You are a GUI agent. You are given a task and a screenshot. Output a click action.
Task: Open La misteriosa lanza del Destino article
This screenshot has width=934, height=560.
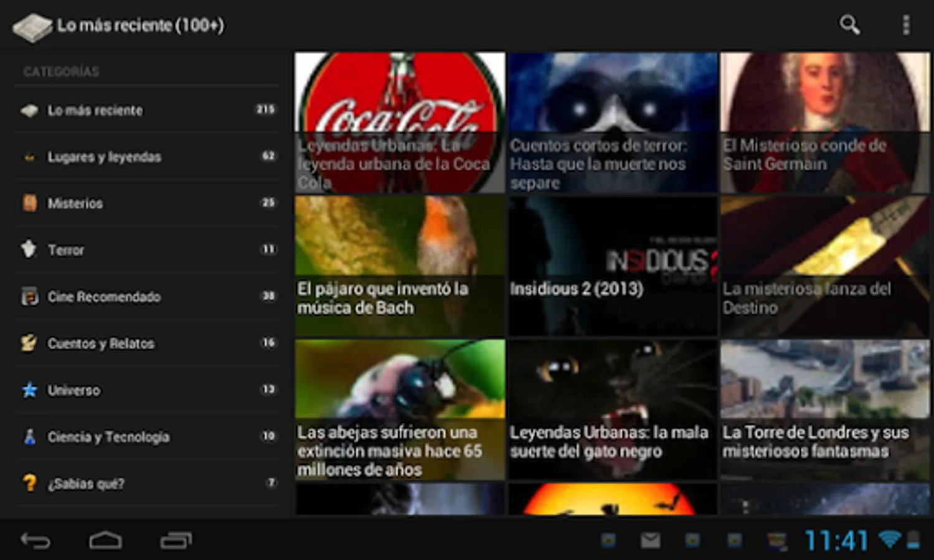coord(825,266)
